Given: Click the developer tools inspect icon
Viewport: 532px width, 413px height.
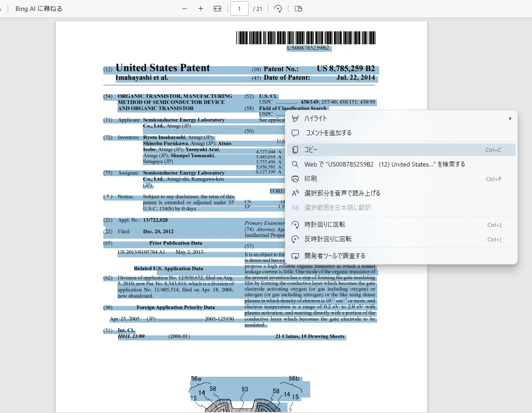Looking at the screenshot, I should coord(295,256).
